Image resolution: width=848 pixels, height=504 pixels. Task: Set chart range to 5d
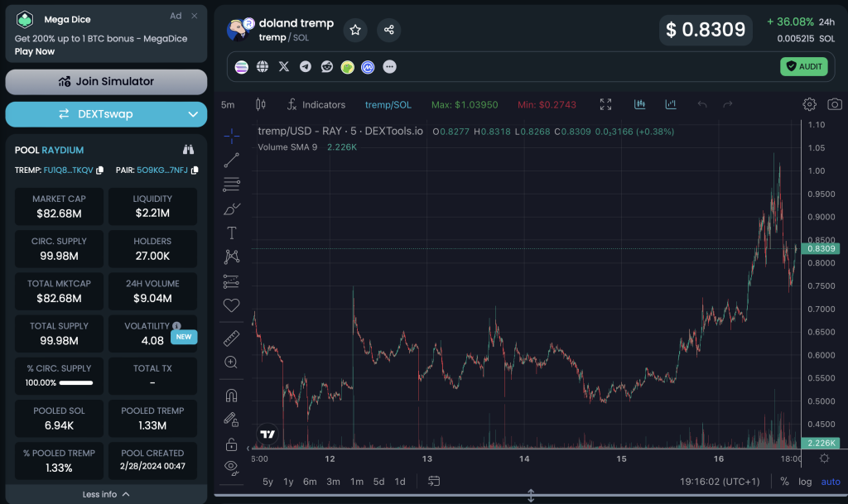(x=379, y=482)
